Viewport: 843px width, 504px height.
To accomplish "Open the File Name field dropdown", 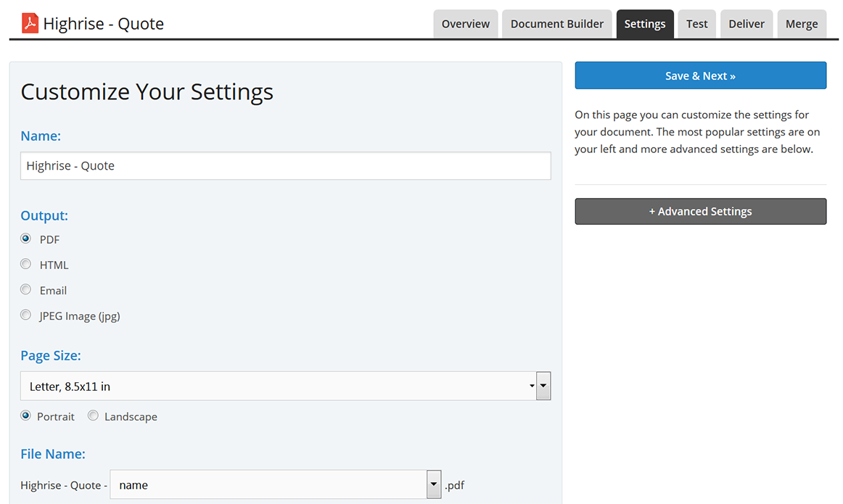I will (x=268, y=485).
